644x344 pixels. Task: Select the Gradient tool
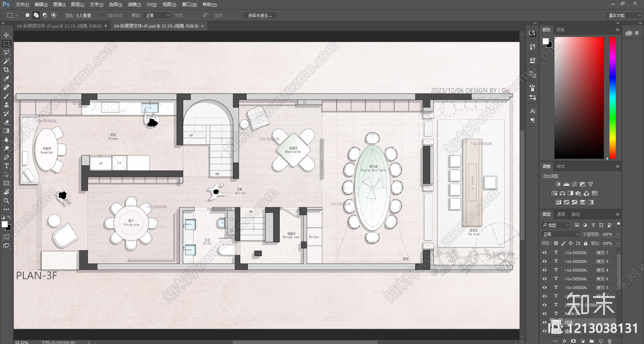(x=6, y=131)
